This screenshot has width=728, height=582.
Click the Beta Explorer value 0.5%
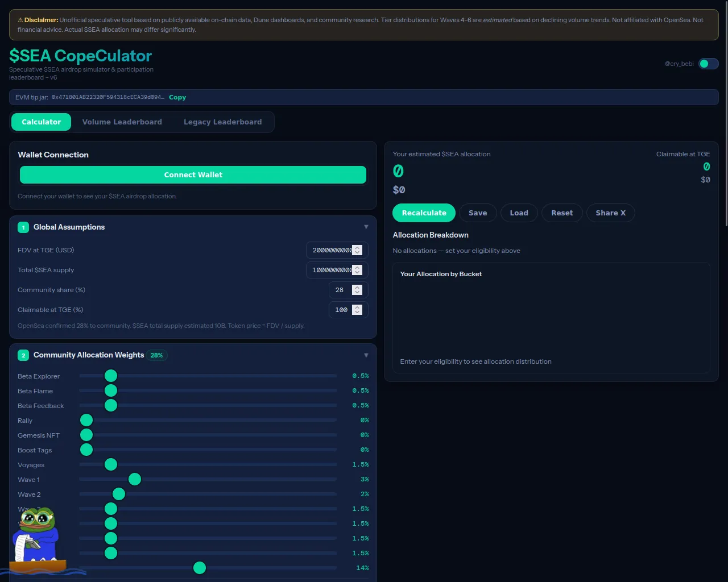pos(361,376)
